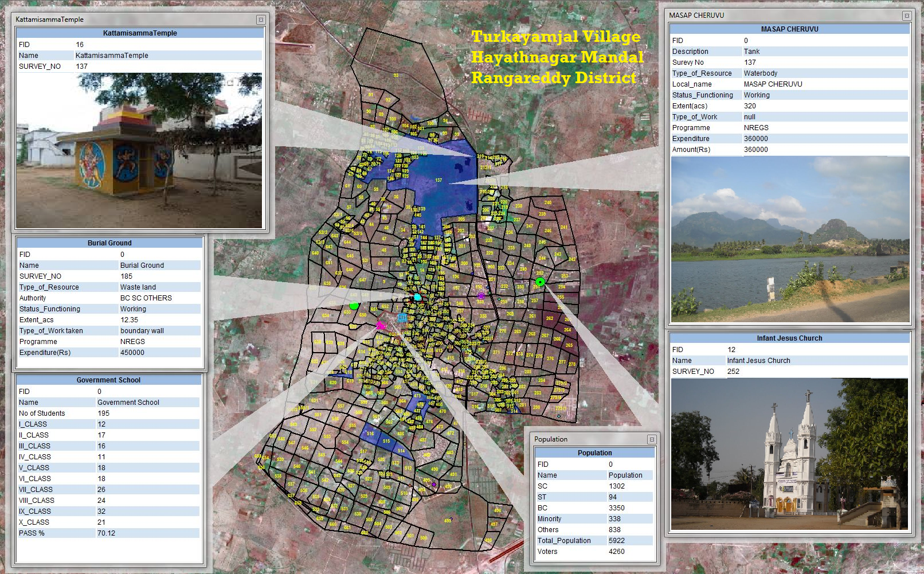Close the KattamisammaTemple popup window
Screen dimensions: 924x574
261,19
